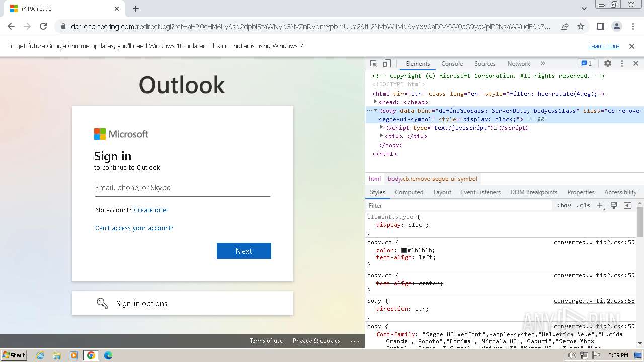The height and width of the screenshot is (362, 644).
Task: Switch to DevTools Elements tab
Action: click(x=418, y=64)
